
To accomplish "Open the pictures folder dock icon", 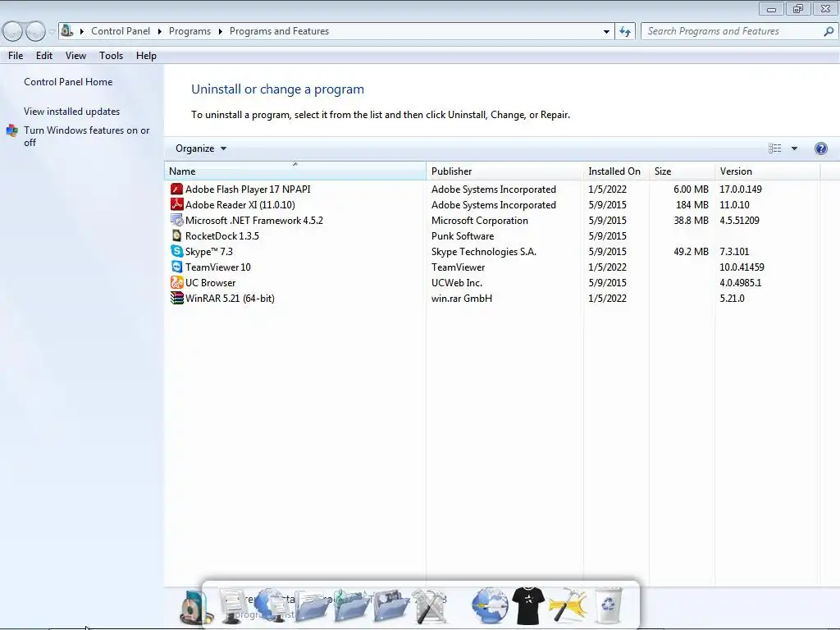I will tap(391, 607).
